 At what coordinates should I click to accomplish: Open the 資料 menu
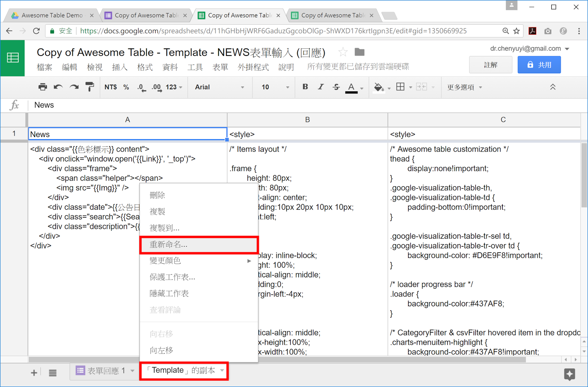(170, 67)
